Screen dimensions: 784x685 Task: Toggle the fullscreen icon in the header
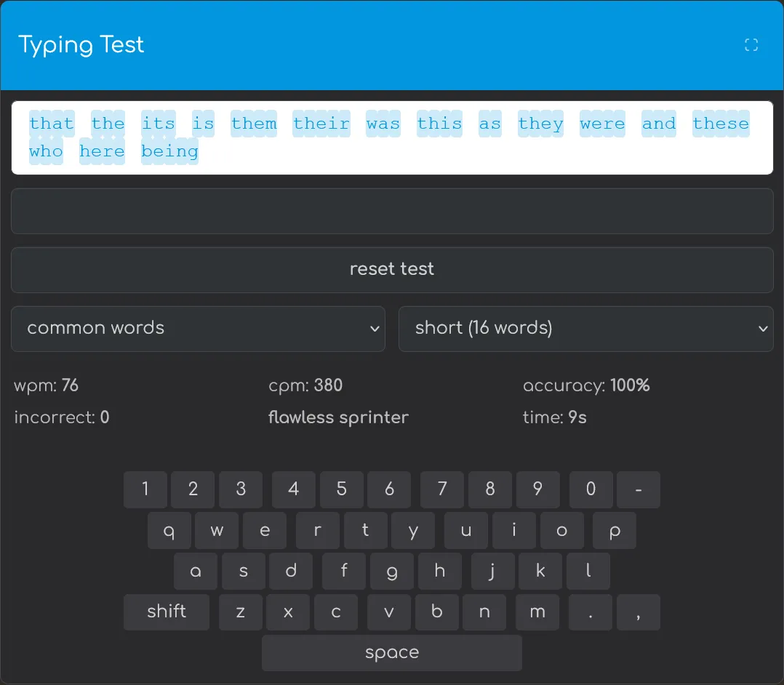point(751,44)
